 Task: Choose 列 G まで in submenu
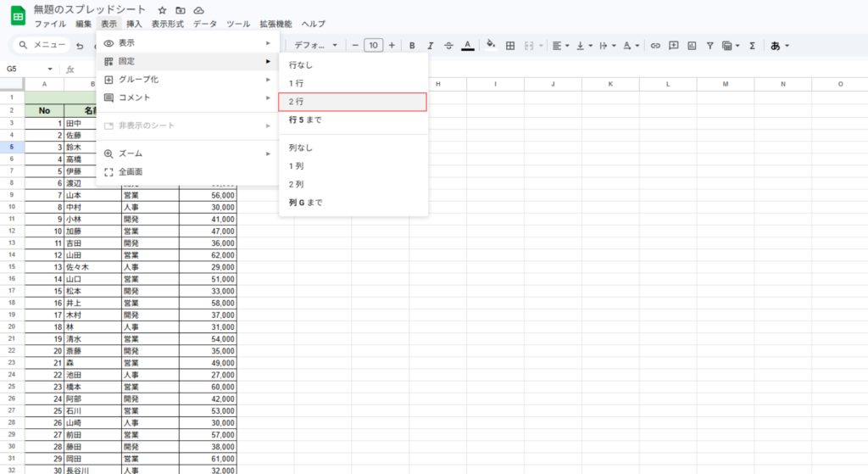coord(306,203)
